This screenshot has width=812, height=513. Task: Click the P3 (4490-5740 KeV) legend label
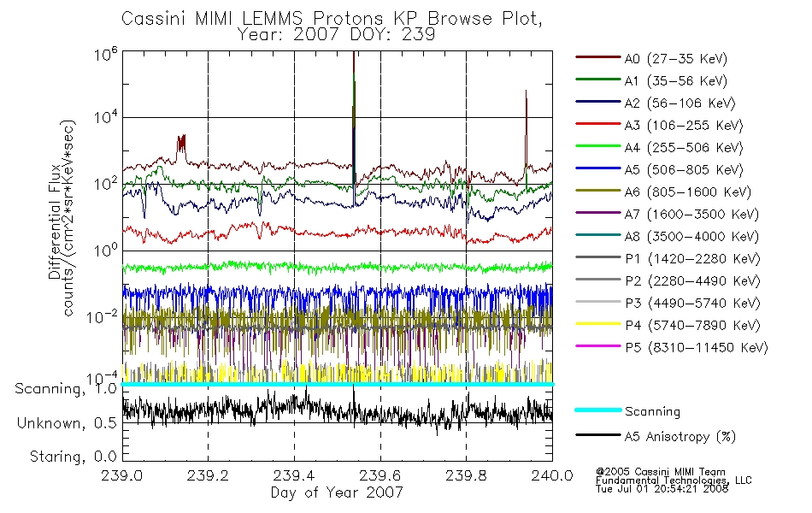coord(692,304)
